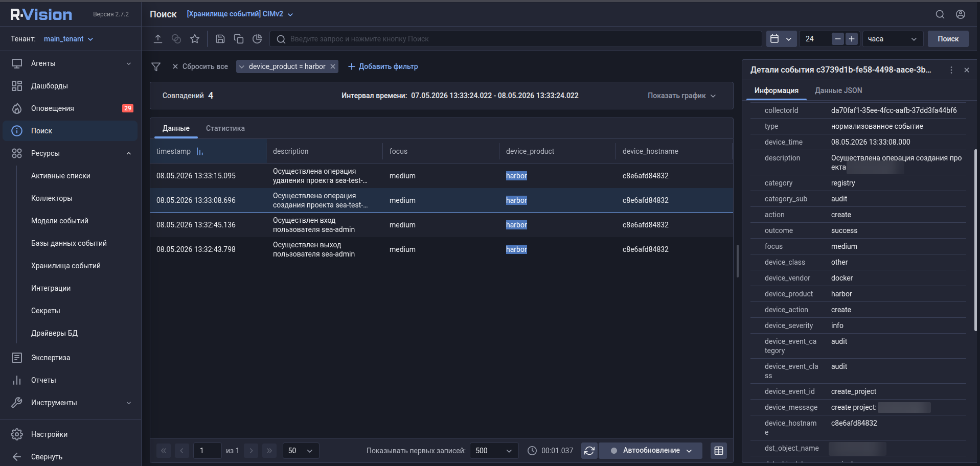
Task: Click the refresh results icon
Action: tap(589, 451)
